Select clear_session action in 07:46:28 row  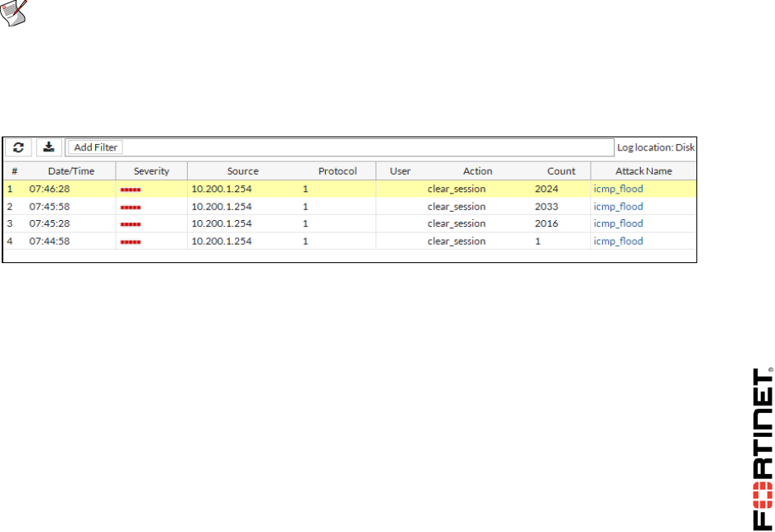pyautogui.click(x=457, y=189)
